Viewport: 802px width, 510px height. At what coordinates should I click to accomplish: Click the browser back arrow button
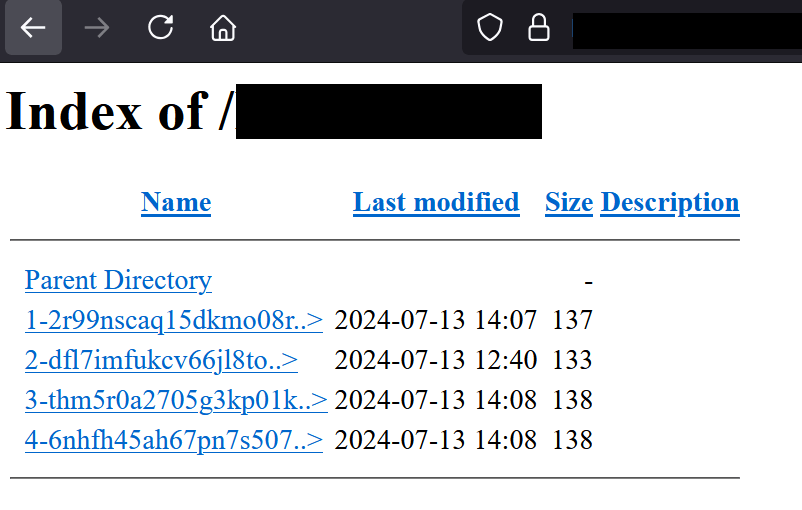tap(34, 28)
